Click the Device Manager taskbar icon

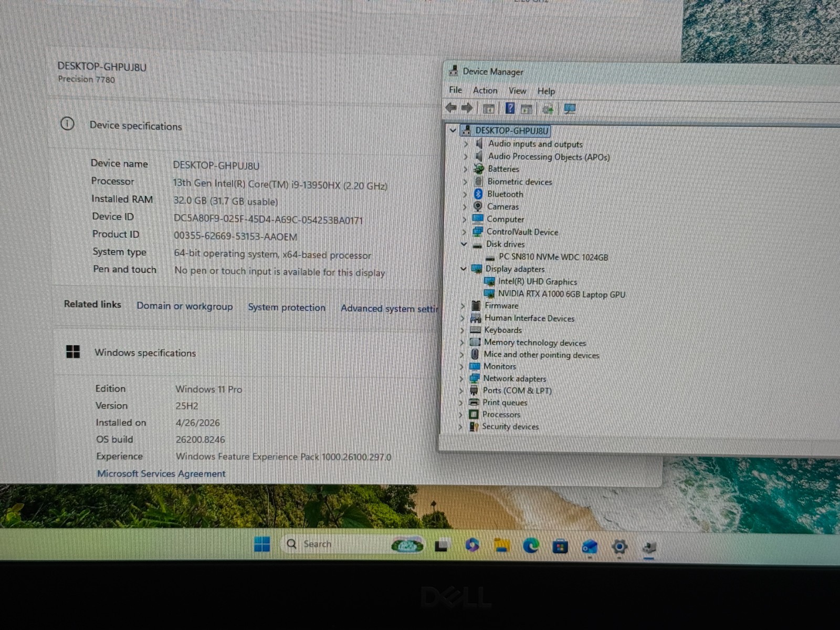pyautogui.click(x=649, y=548)
